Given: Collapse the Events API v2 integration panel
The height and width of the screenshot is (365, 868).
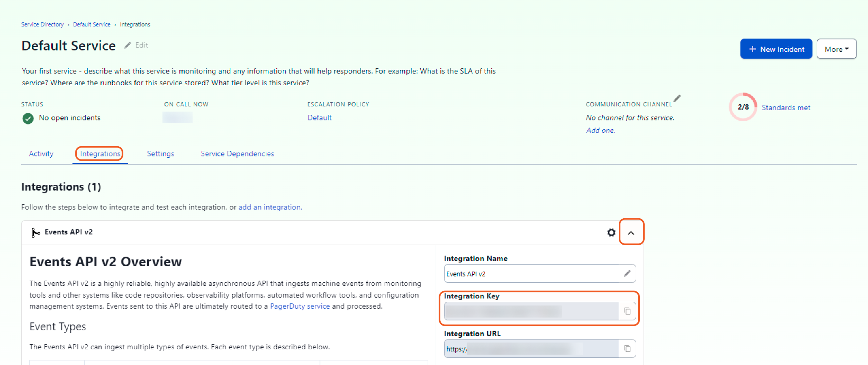Looking at the screenshot, I should click(x=631, y=232).
